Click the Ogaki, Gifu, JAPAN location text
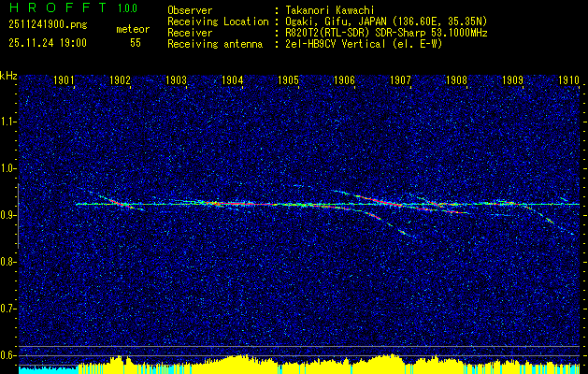Viewport: 588px width, 374px height. (x=386, y=22)
